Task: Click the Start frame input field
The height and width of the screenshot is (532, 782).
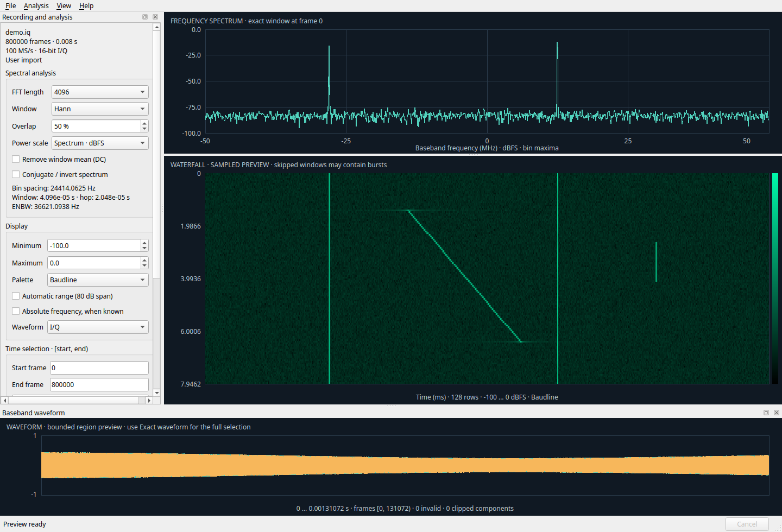Action: click(x=99, y=368)
